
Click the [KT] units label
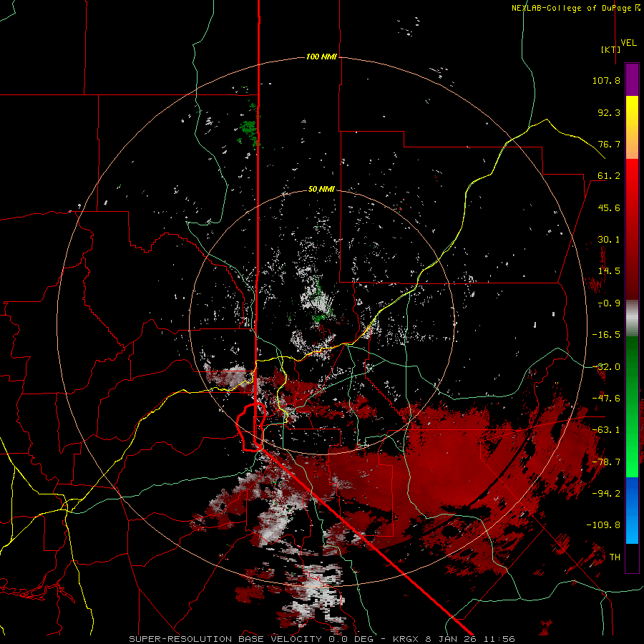(x=610, y=49)
